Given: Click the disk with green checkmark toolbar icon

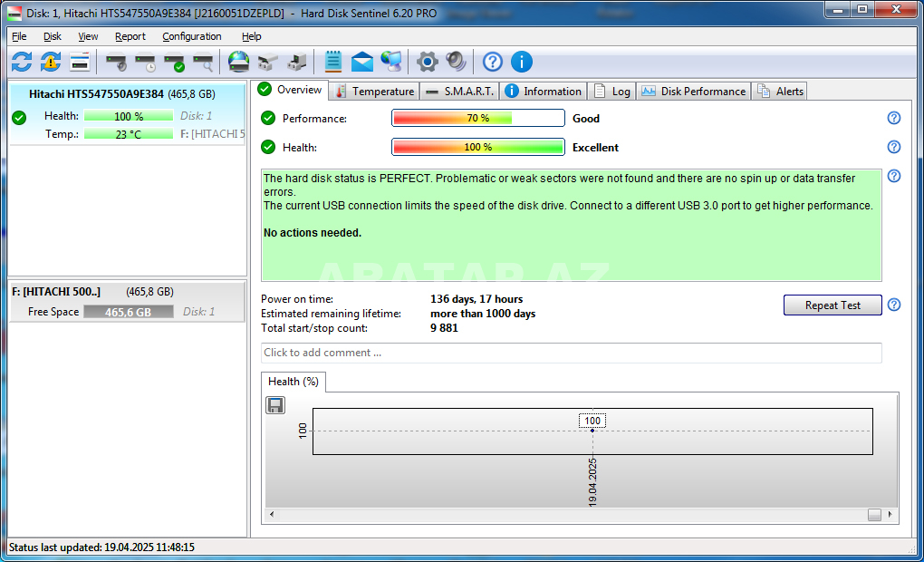Looking at the screenshot, I should tap(174, 62).
